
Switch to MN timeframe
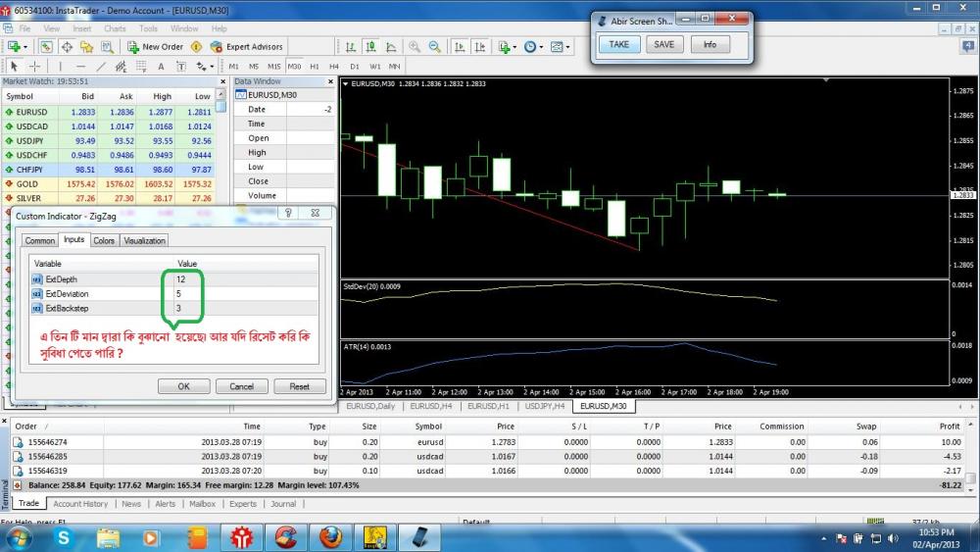coord(394,67)
